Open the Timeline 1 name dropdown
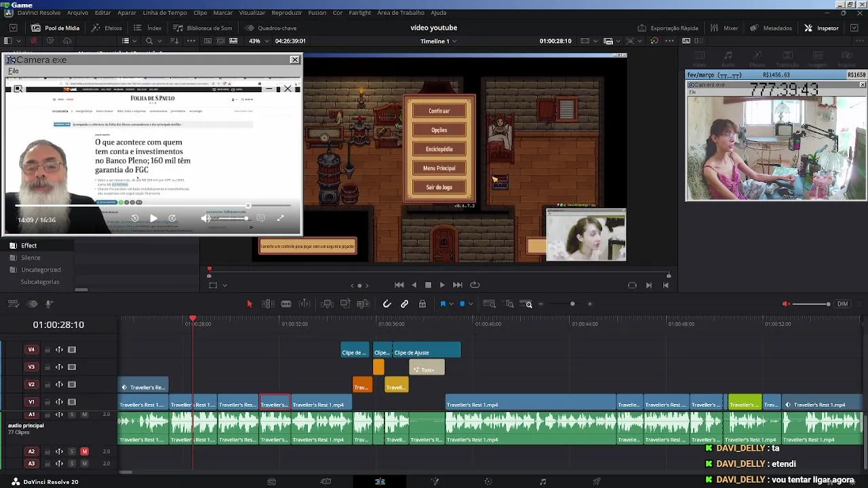Image resolution: width=868 pixels, height=488 pixels. (438, 41)
